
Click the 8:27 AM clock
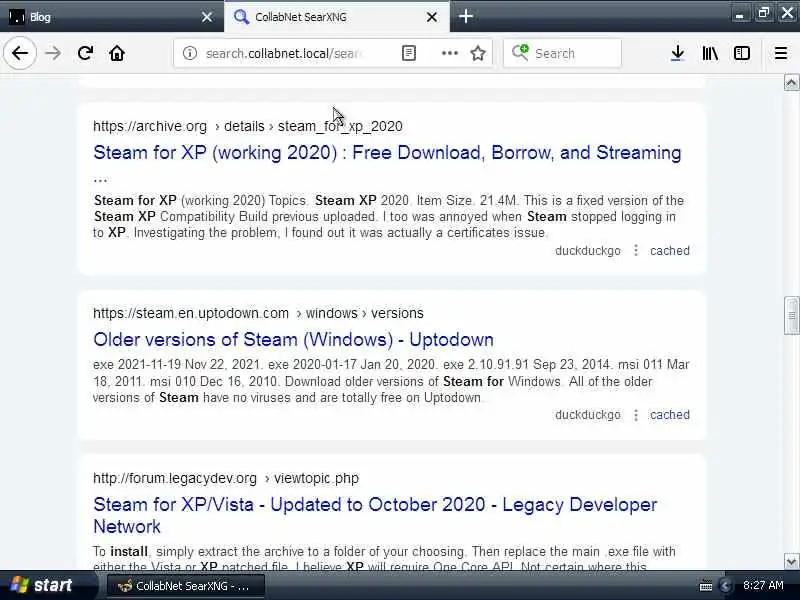pyautogui.click(x=763, y=585)
